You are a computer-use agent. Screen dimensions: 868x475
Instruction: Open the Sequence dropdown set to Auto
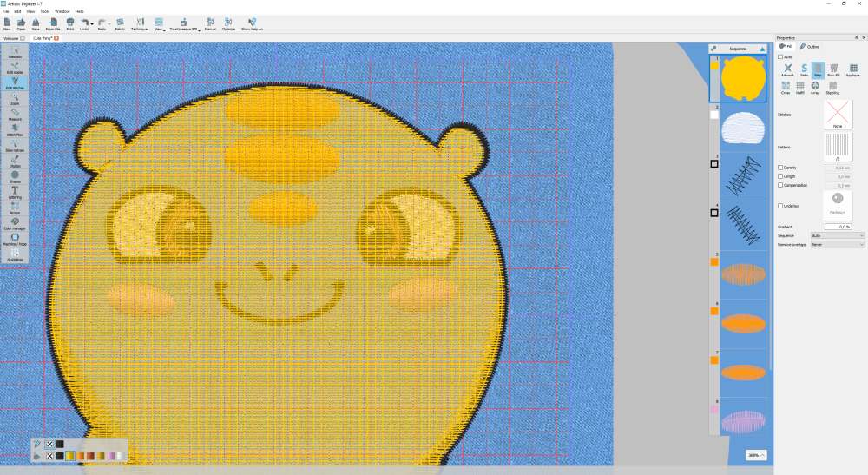[x=838, y=235]
